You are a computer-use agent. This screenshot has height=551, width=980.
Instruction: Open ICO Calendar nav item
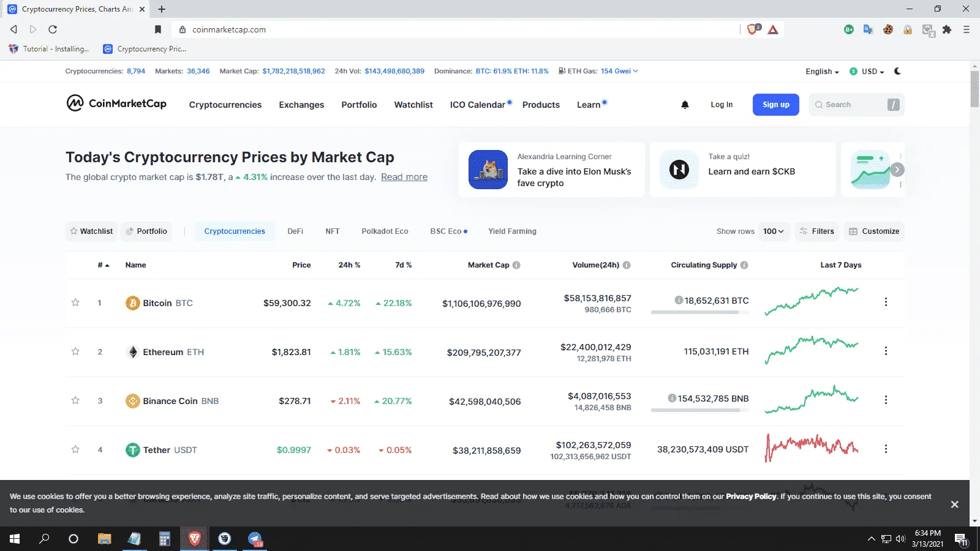coord(478,105)
